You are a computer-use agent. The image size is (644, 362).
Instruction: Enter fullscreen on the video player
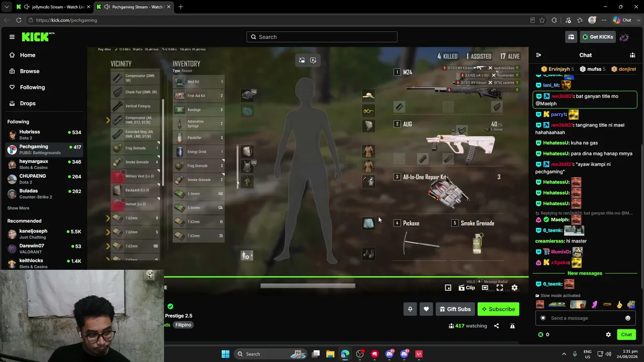(x=500, y=288)
